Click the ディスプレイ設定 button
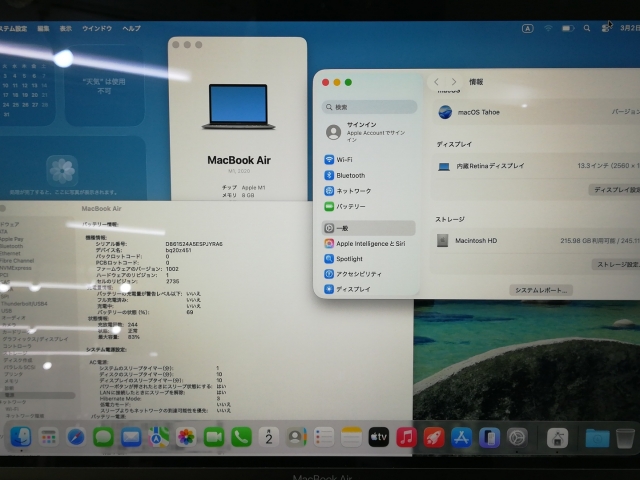This screenshot has height=480, width=640. pyautogui.click(x=614, y=189)
